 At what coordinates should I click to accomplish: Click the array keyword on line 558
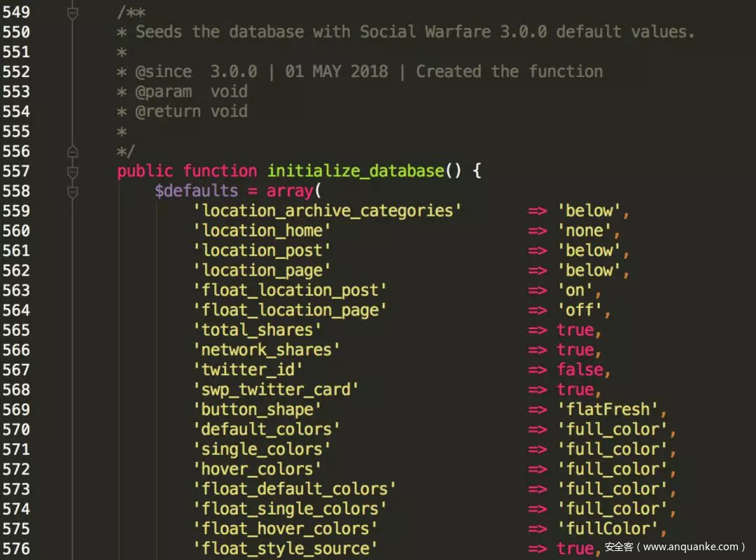point(290,190)
